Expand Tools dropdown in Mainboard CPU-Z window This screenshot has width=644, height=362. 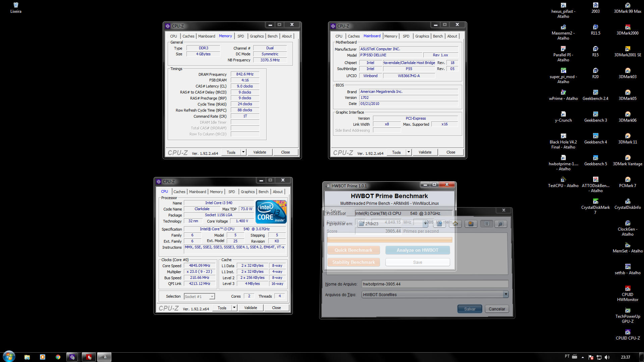point(409,152)
